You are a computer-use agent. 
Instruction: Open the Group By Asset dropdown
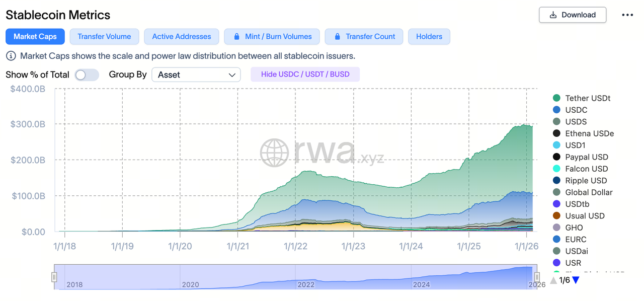[196, 75]
